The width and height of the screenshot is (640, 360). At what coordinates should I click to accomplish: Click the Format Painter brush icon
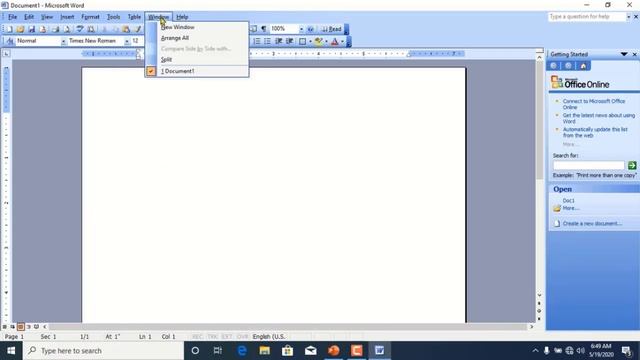point(138,29)
